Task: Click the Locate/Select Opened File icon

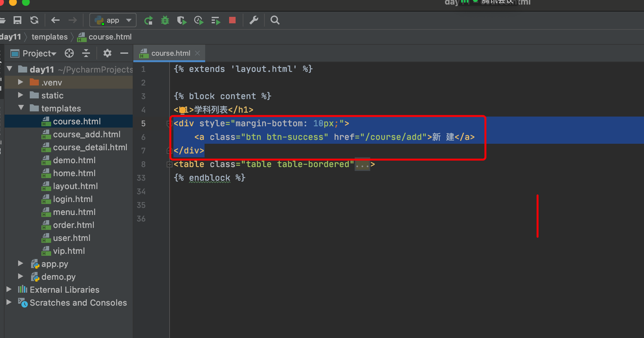Action: tap(69, 53)
